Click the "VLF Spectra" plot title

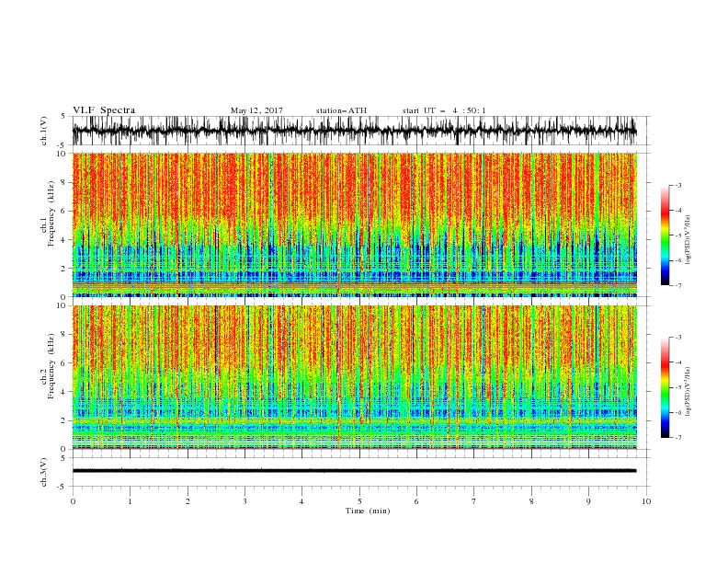pos(104,110)
